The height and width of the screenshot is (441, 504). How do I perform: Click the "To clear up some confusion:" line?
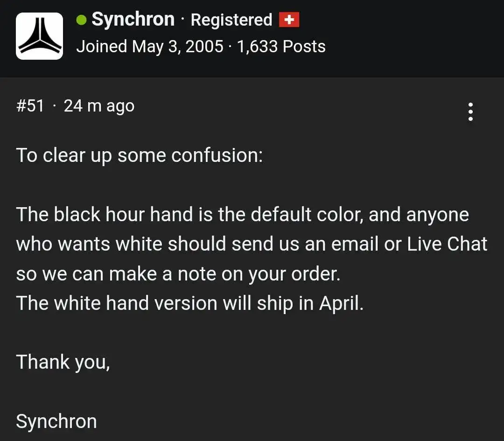[140, 155]
